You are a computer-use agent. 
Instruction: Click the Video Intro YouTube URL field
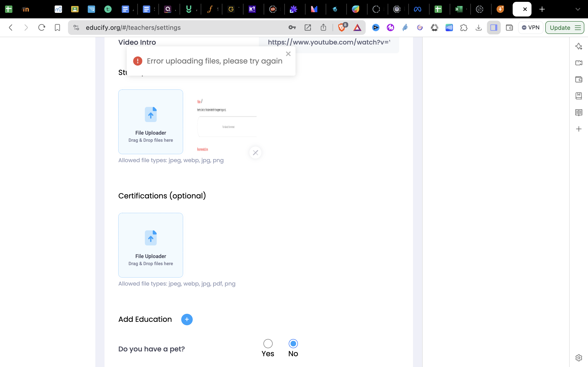click(x=329, y=42)
